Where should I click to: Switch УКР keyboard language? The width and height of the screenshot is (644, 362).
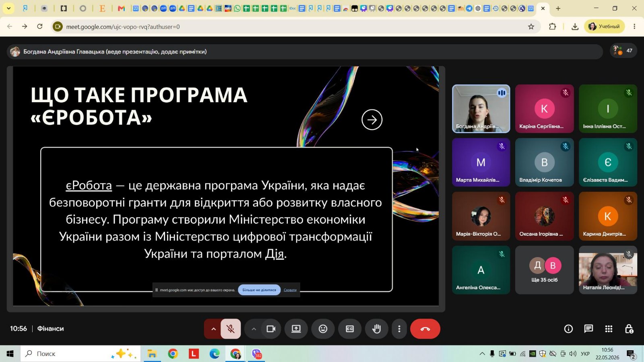pyautogui.click(x=585, y=354)
